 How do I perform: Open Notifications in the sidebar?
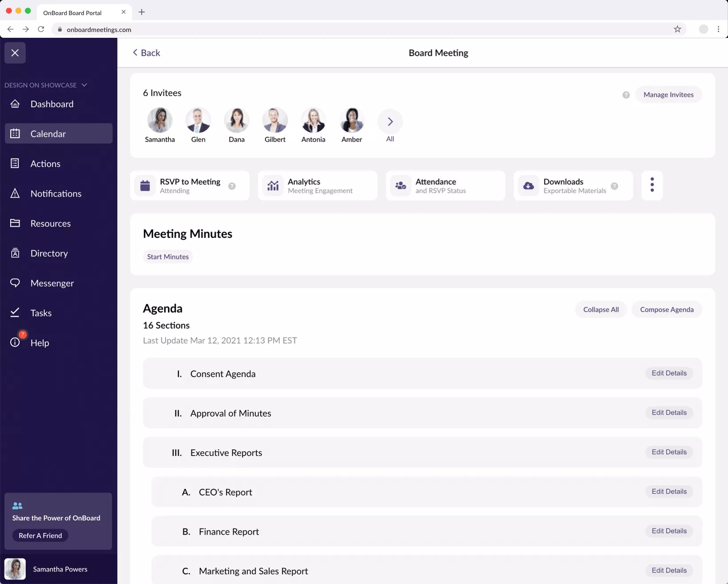click(x=59, y=193)
